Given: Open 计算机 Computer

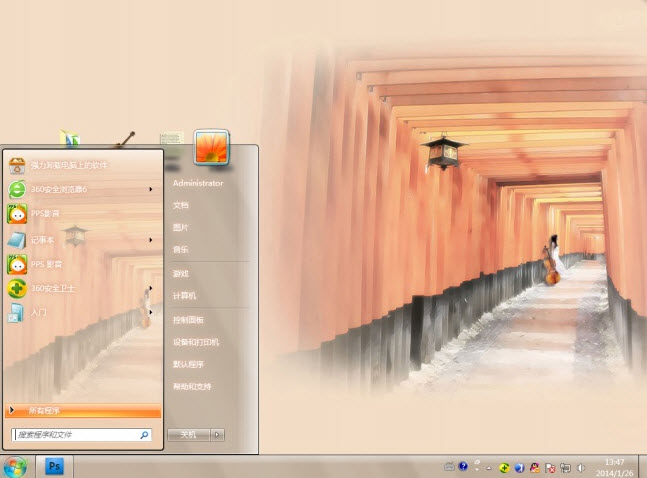Looking at the screenshot, I should click(x=184, y=296).
